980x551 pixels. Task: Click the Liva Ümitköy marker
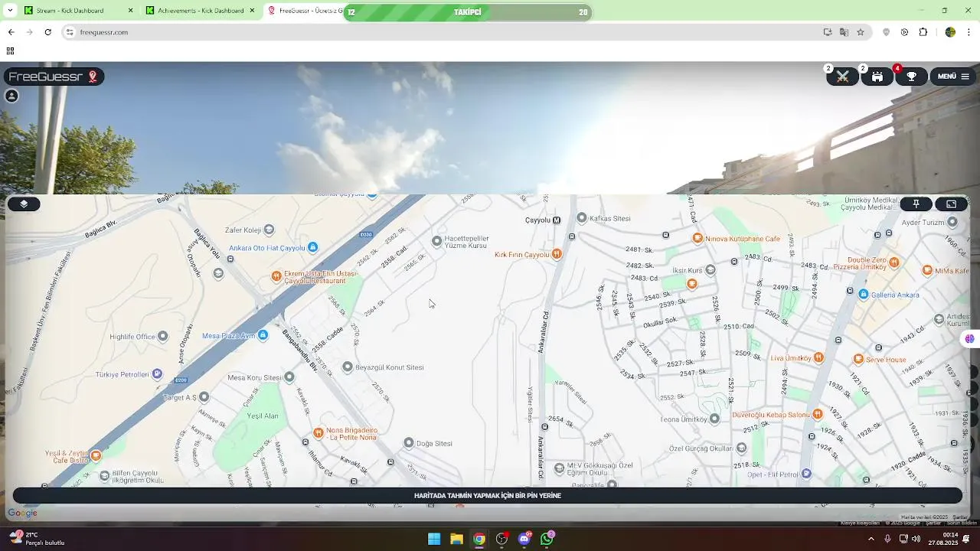coord(818,357)
